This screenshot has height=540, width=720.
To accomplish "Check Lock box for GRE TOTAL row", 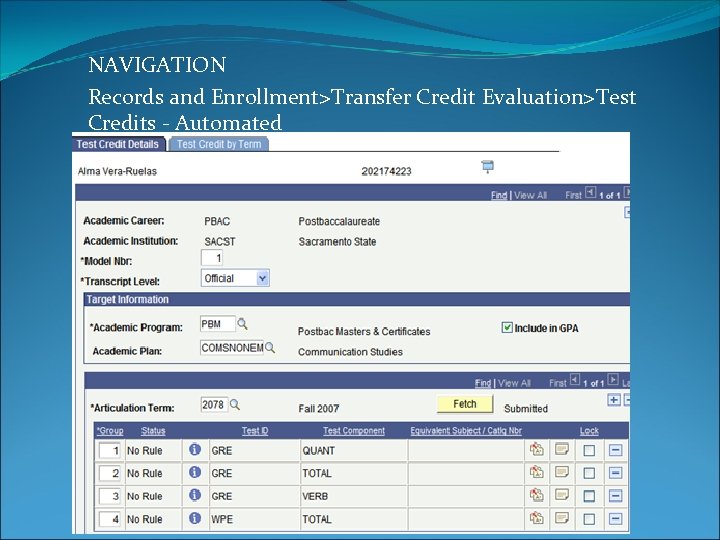I will pos(589,473).
